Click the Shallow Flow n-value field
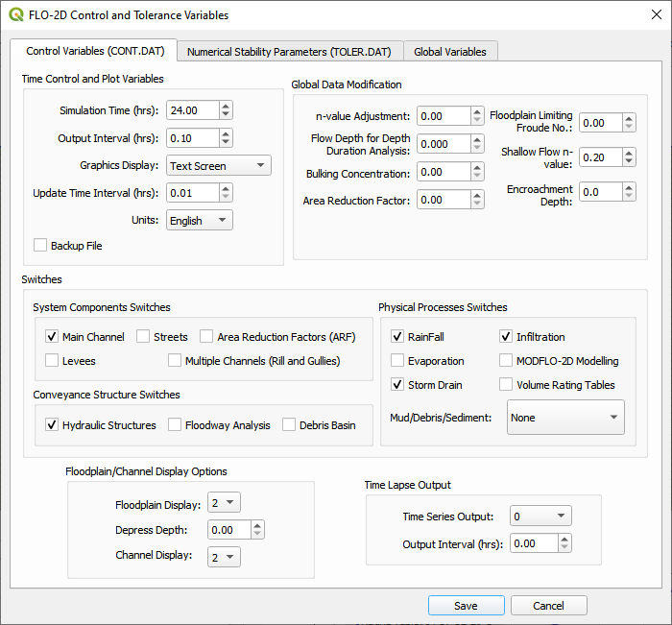 (x=600, y=157)
